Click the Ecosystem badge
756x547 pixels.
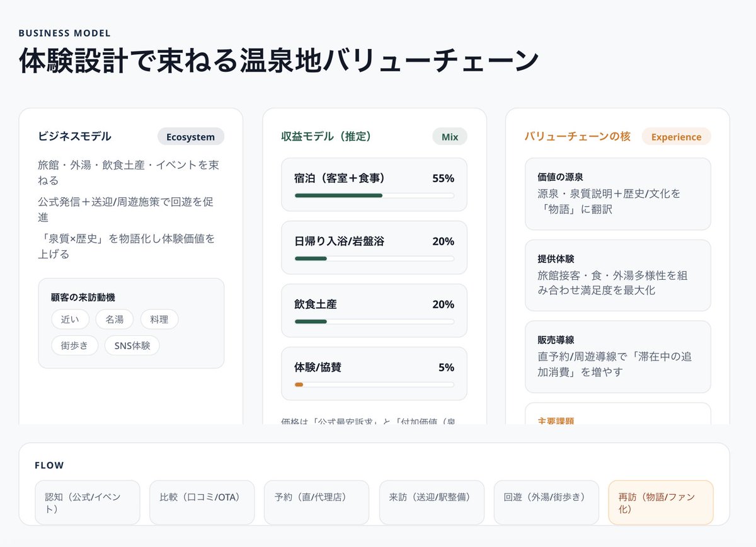tap(191, 137)
